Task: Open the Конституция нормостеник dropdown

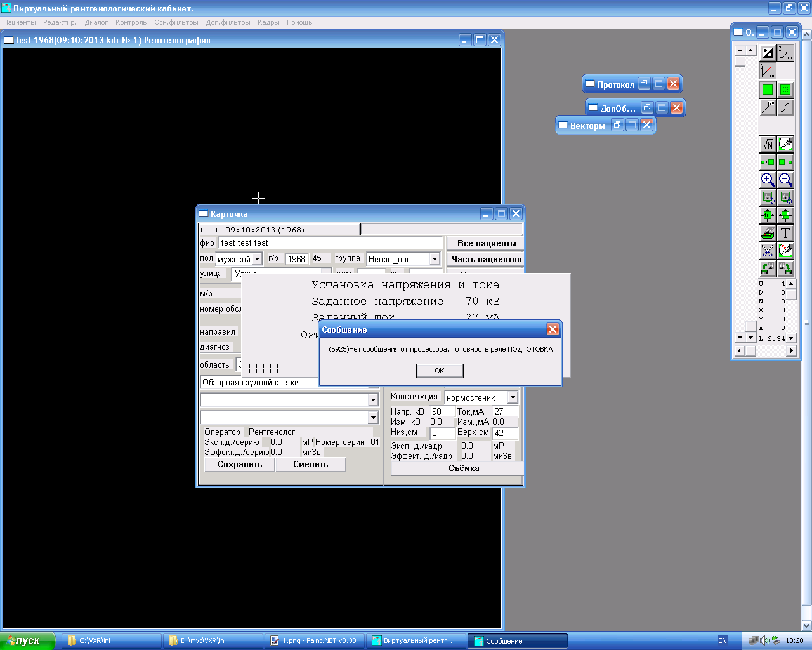Action: 513,397
